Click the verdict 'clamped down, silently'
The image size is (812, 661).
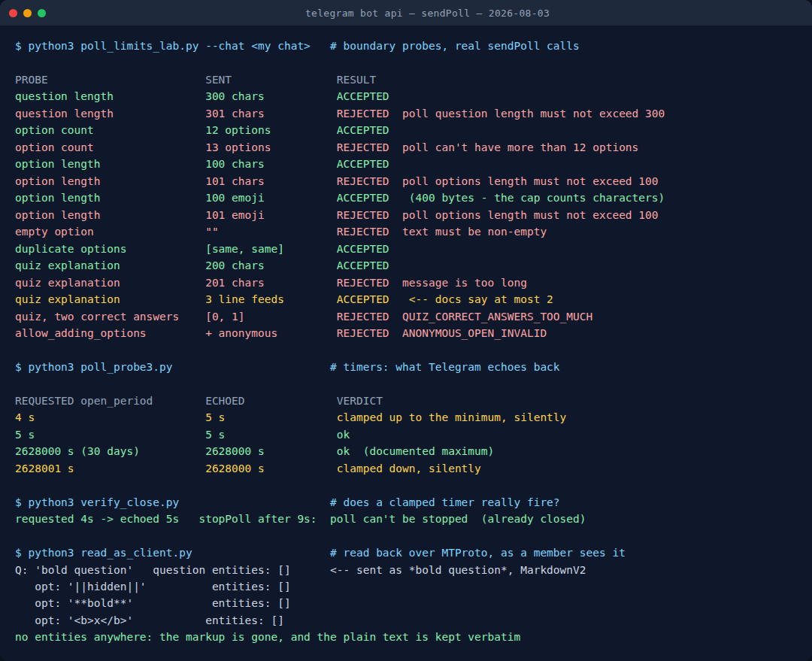pos(408,468)
